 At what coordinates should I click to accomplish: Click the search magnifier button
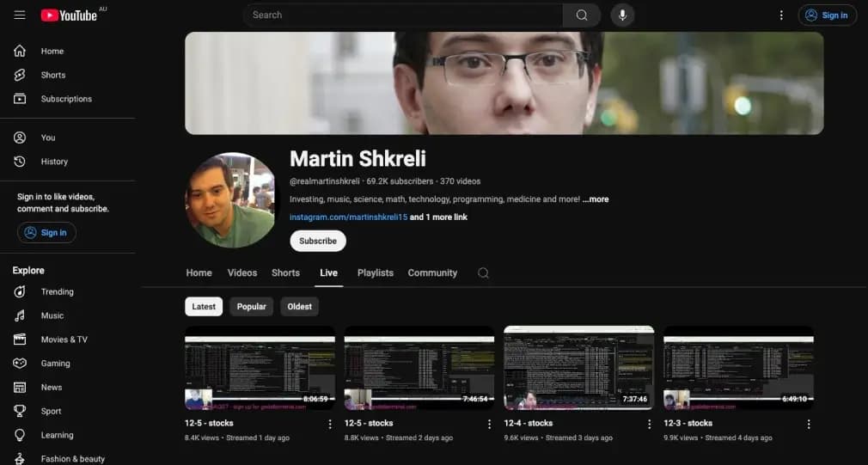click(581, 15)
